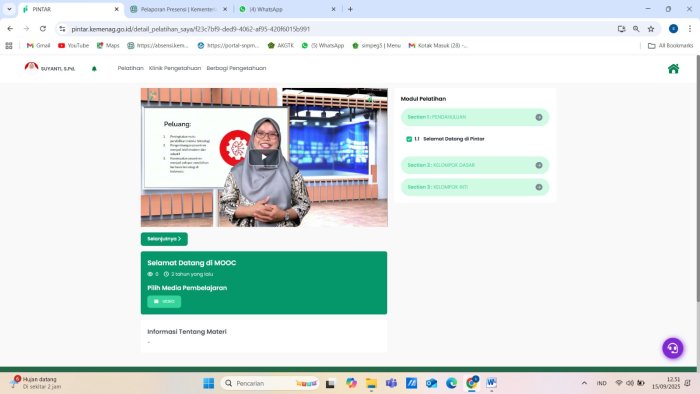Choose the Video media button
This screenshot has height=394, width=700.
(x=164, y=302)
